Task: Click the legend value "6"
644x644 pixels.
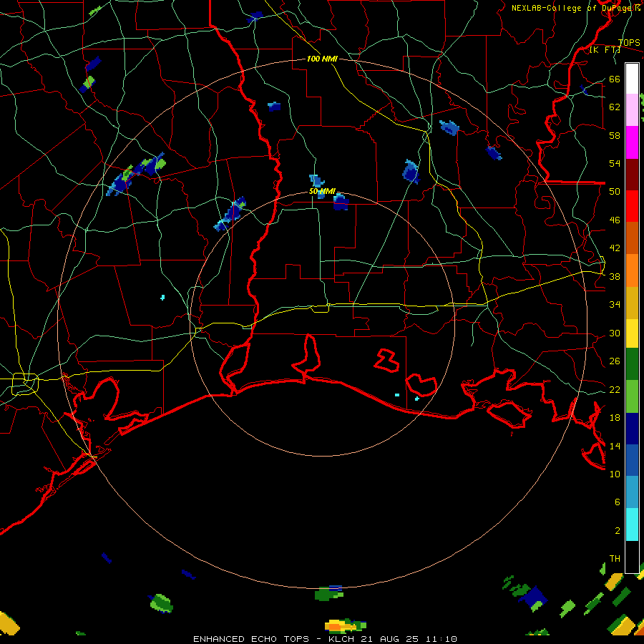Action: point(617,502)
